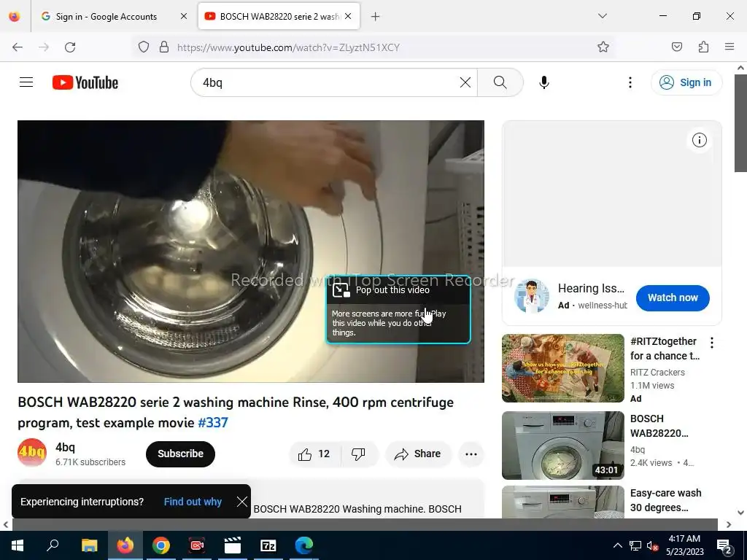Reload the current page
This screenshot has width=747, height=560.
[x=70, y=47]
